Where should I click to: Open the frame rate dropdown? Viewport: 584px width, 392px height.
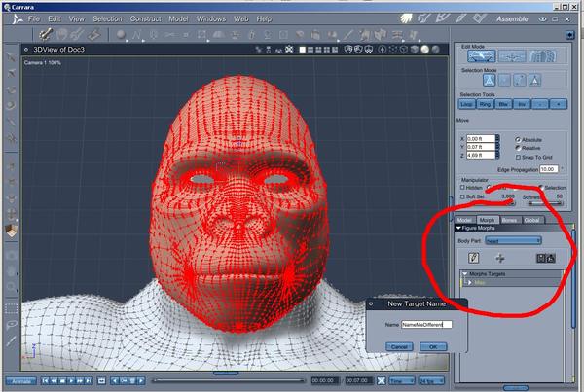431,381
